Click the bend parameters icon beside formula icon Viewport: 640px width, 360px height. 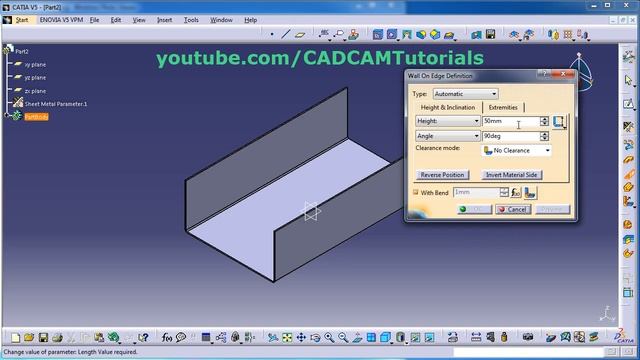tap(530, 193)
